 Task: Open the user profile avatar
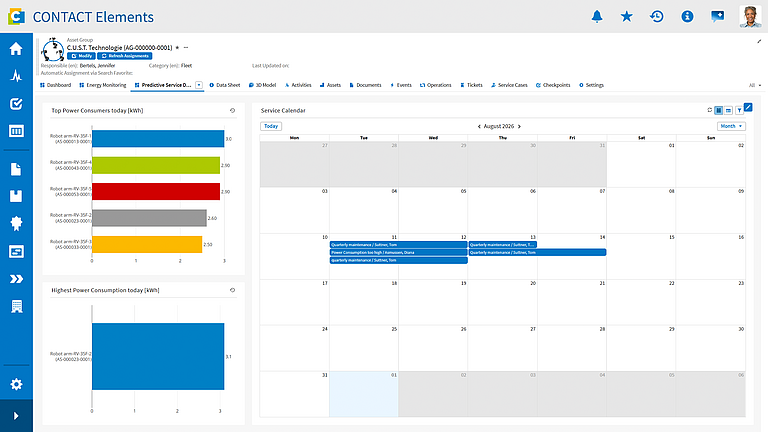coord(750,17)
